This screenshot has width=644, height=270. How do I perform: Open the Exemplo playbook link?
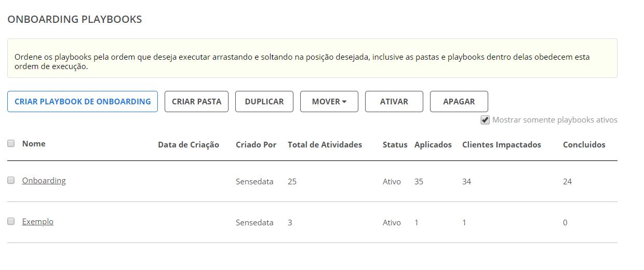[x=37, y=222]
